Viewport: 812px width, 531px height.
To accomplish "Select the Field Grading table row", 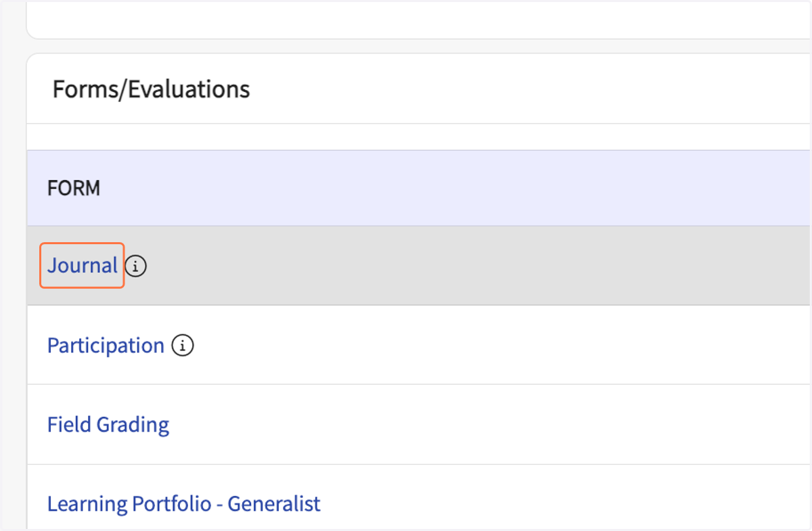I will point(420,425).
